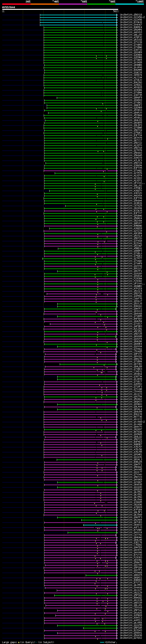Click the purple ~60% identity legend segment
This screenshot has height=644, width=146.
pyautogui.click(x=73, y=4)
